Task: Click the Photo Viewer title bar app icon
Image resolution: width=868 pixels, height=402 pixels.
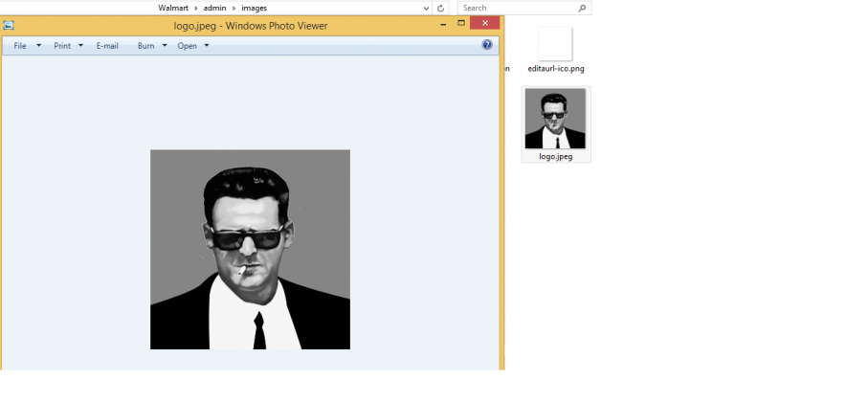Action: click(9, 26)
